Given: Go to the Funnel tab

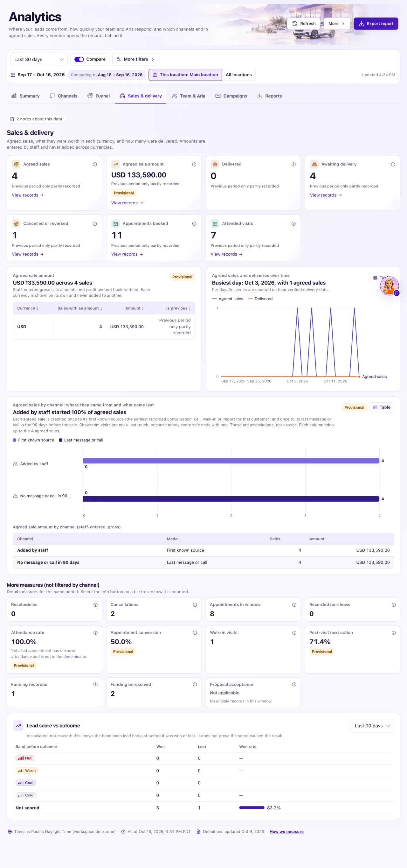Looking at the screenshot, I should 99,96.
